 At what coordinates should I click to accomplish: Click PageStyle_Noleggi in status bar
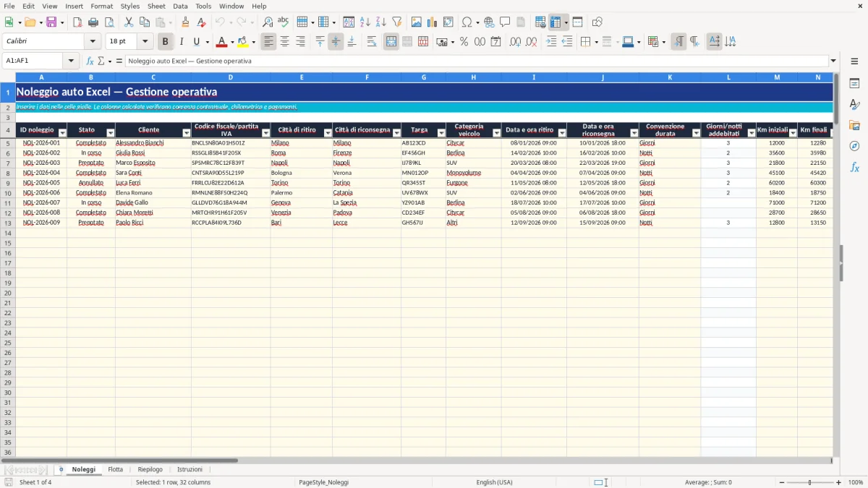coord(323,482)
